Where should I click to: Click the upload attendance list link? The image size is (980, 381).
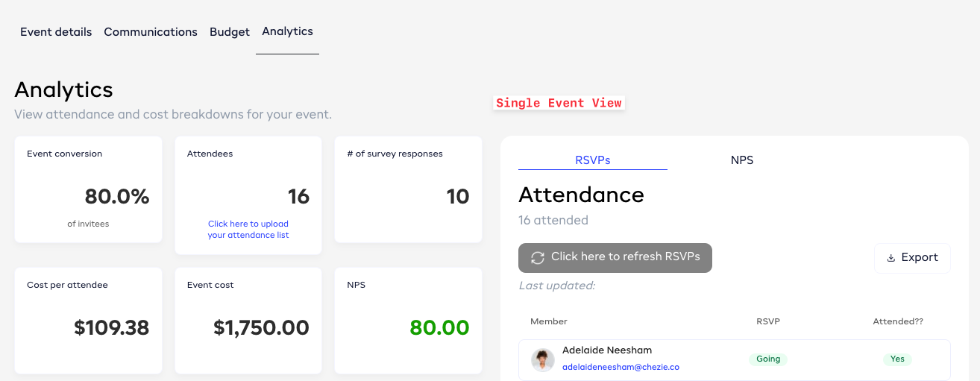click(248, 230)
